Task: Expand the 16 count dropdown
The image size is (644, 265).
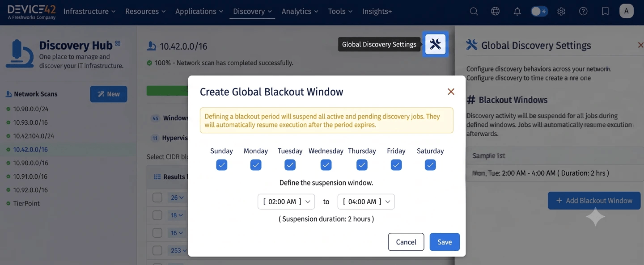Action: [177, 233]
